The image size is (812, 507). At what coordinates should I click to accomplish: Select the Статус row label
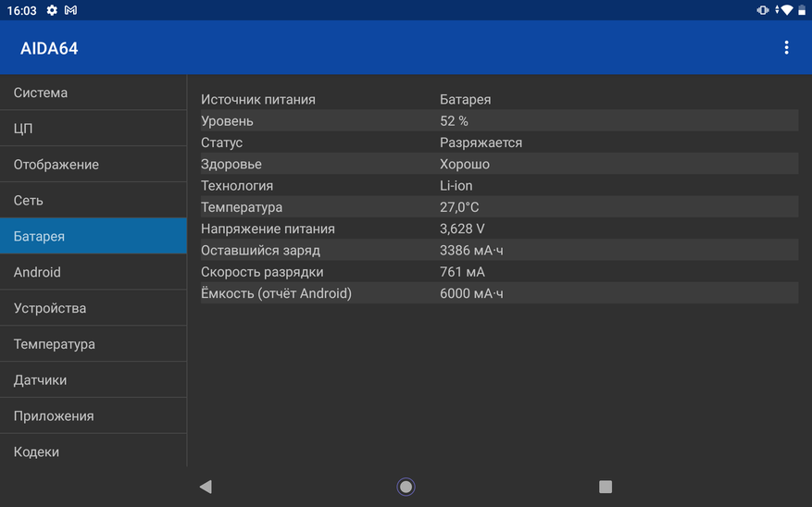(221, 142)
